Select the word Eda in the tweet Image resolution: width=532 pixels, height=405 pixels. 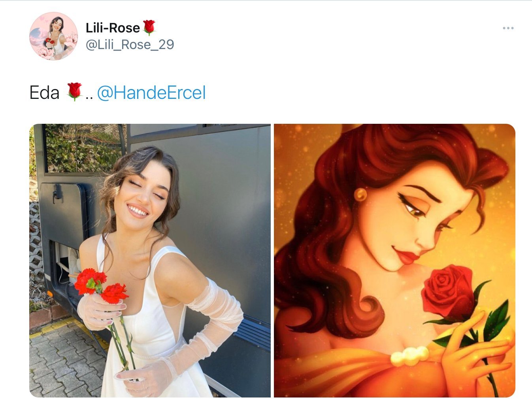[x=44, y=93]
